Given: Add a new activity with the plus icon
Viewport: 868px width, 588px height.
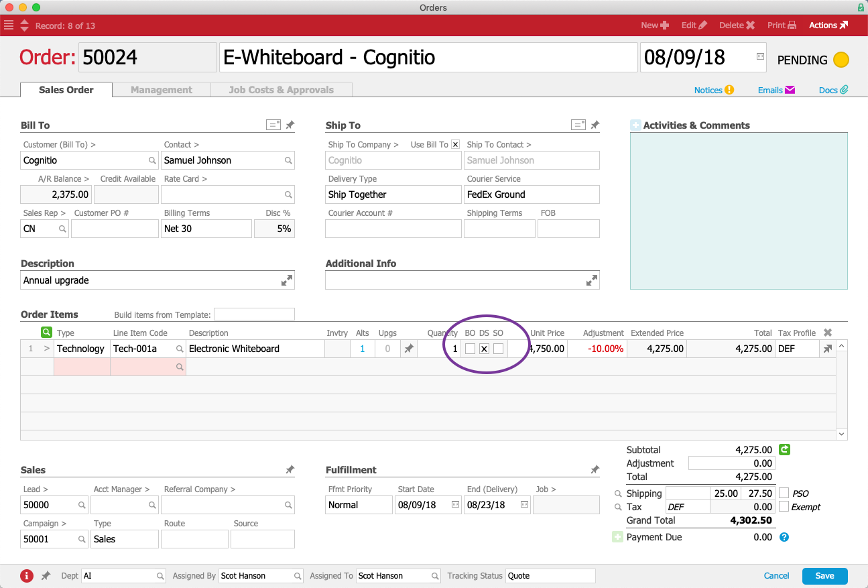Looking at the screenshot, I should tap(635, 125).
